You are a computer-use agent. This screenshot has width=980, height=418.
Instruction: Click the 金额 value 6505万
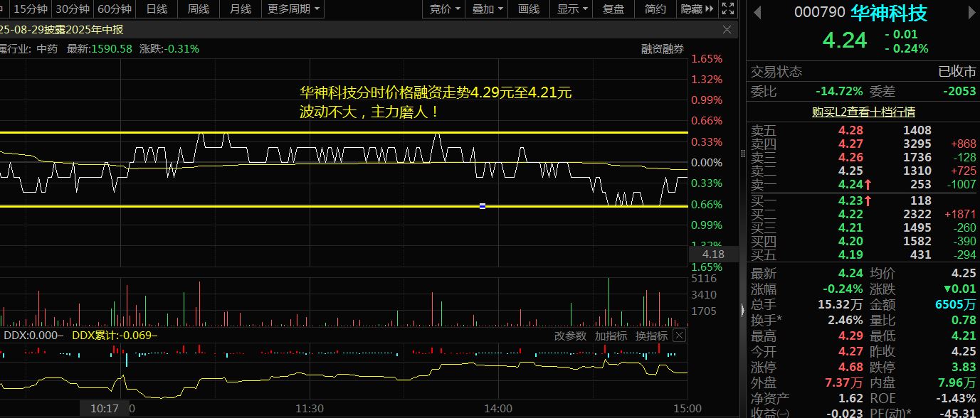click(x=956, y=304)
